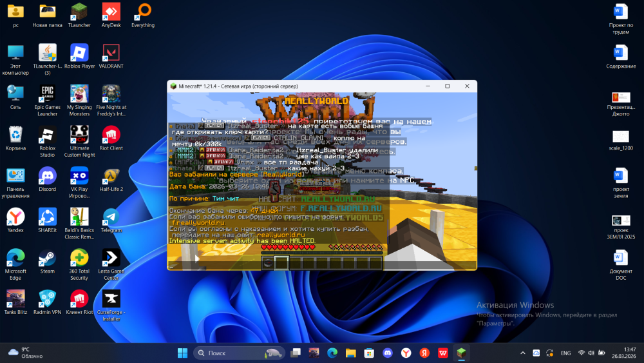The width and height of the screenshot is (644, 363).
Task: Select the scale_1200 image file
Action: 621,140
